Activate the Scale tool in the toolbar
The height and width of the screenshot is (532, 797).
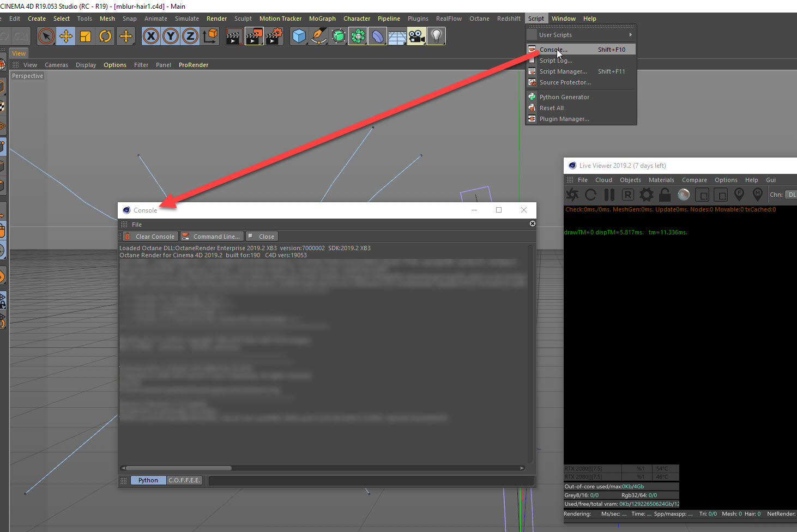(x=86, y=37)
